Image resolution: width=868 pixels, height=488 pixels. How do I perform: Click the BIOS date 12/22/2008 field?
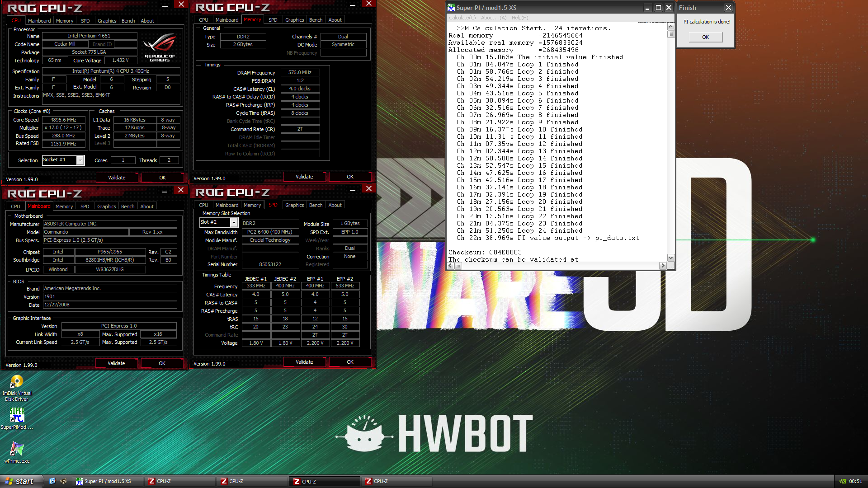(110, 305)
